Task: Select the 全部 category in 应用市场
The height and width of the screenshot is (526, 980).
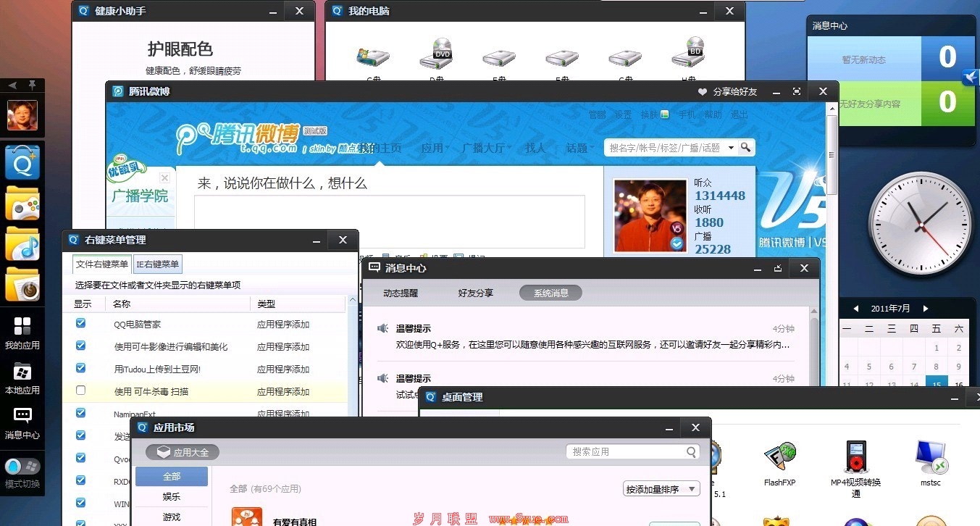Action: [x=172, y=476]
